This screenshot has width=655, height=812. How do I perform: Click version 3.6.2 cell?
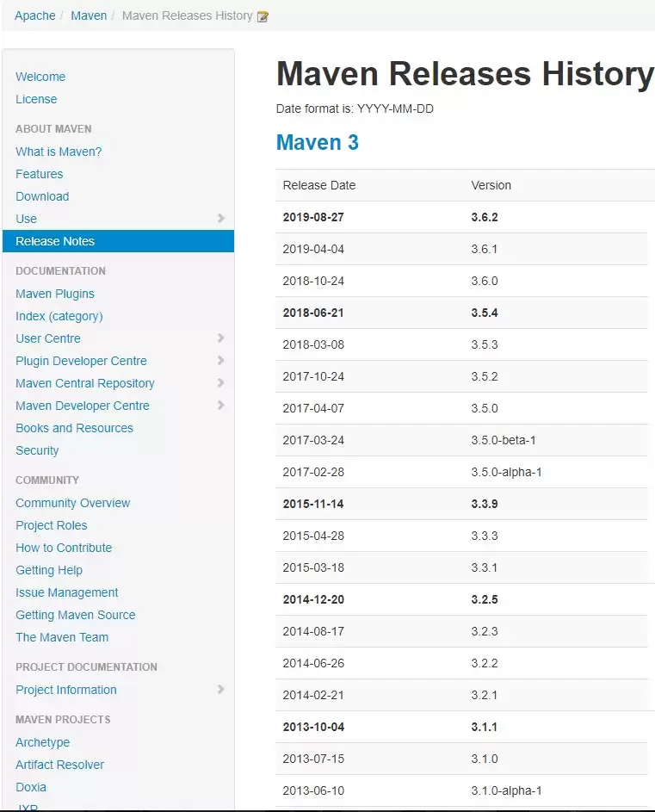[485, 217]
